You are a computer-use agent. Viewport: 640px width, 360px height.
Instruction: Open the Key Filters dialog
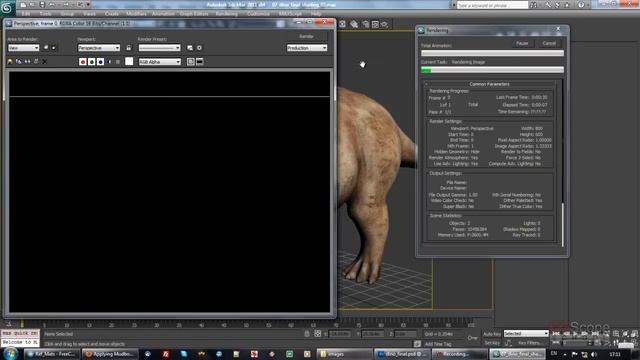[530, 343]
